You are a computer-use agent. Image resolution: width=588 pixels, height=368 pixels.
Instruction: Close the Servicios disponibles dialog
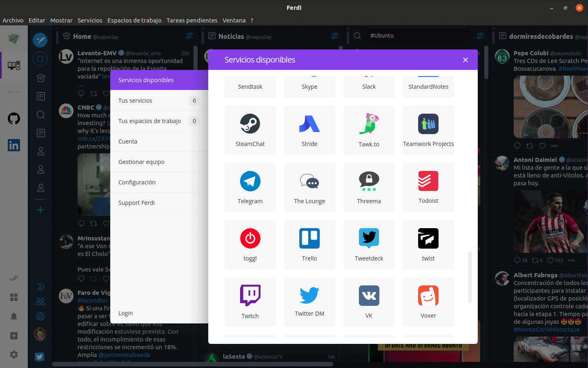(465, 60)
